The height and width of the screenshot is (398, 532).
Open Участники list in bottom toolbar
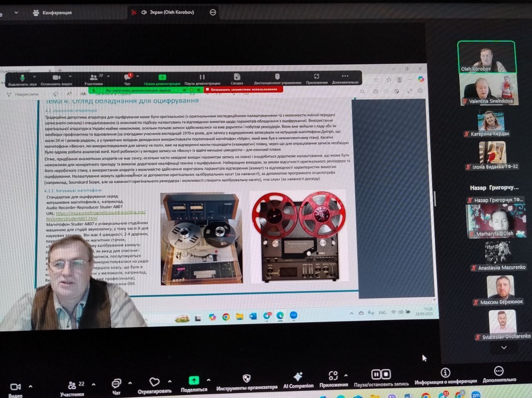click(x=72, y=388)
